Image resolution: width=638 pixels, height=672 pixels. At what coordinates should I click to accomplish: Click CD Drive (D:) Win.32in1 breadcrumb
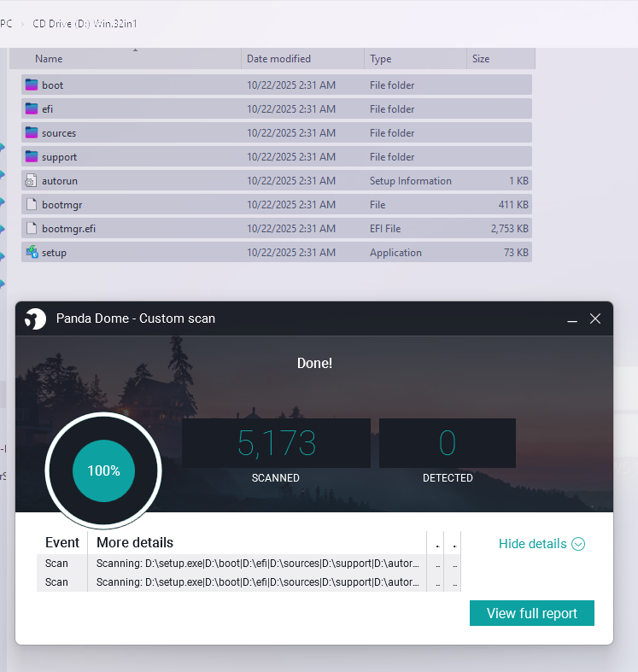[x=85, y=24]
